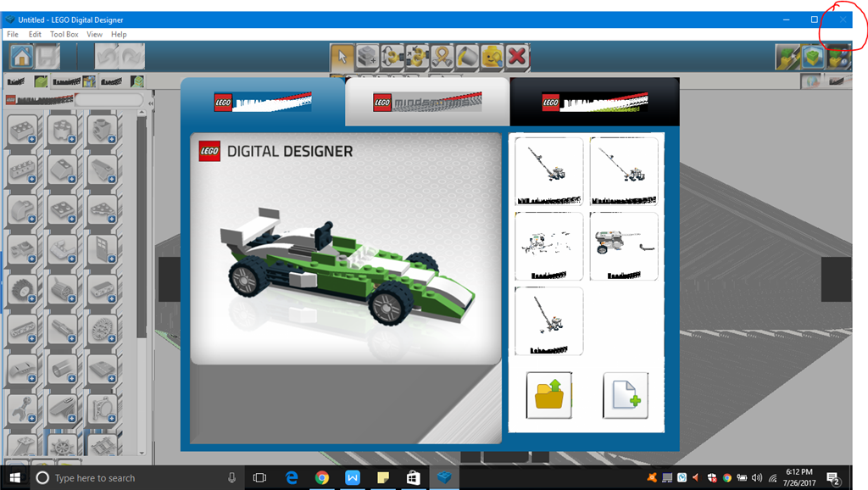
Task: Select the LEGO Mindstorms theme tab
Action: [x=427, y=103]
